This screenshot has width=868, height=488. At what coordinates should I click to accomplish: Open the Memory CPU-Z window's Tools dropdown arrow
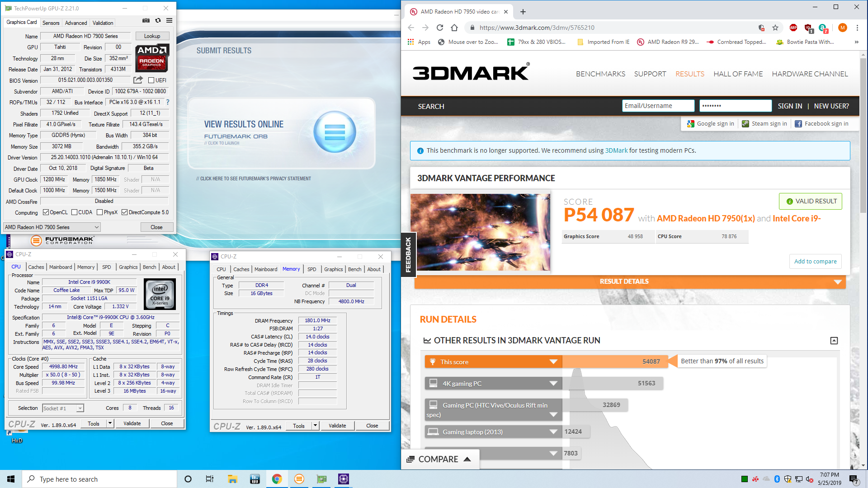(x=315, y=426)
